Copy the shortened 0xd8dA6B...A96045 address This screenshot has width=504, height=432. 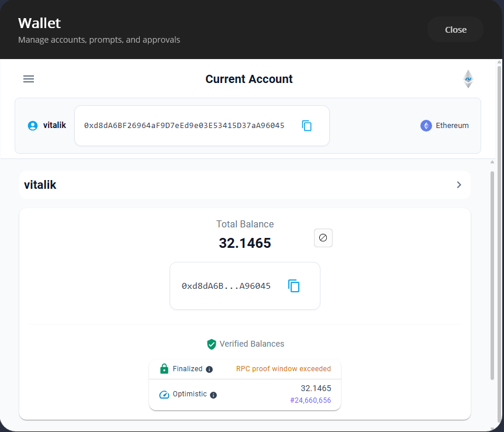coord(294,285)
